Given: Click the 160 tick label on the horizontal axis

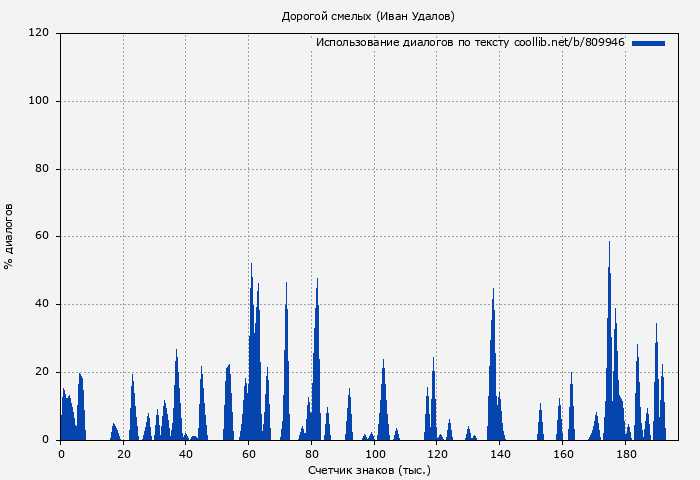Looking at the screenshot, I should pos(563,453).
